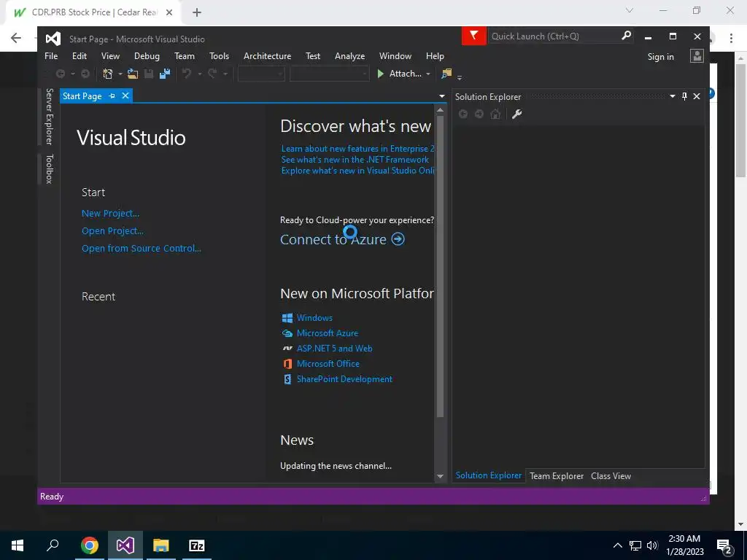Open the red notifications flag
Image resolution: width=747 pixels, height=560 pixels.
click(x=474, y=36)
